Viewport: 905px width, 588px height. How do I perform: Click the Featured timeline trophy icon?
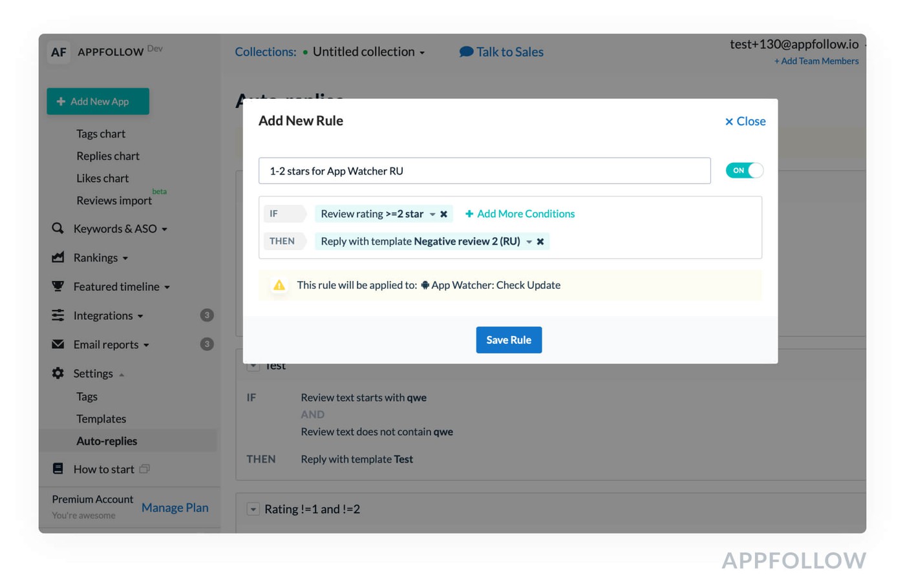pos(58,286)
